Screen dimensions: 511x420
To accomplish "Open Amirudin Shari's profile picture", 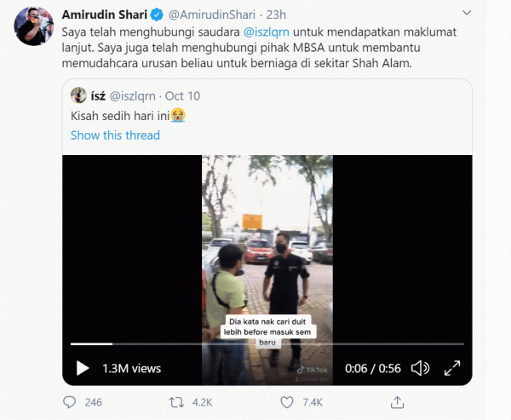I will tap(34, 26).
